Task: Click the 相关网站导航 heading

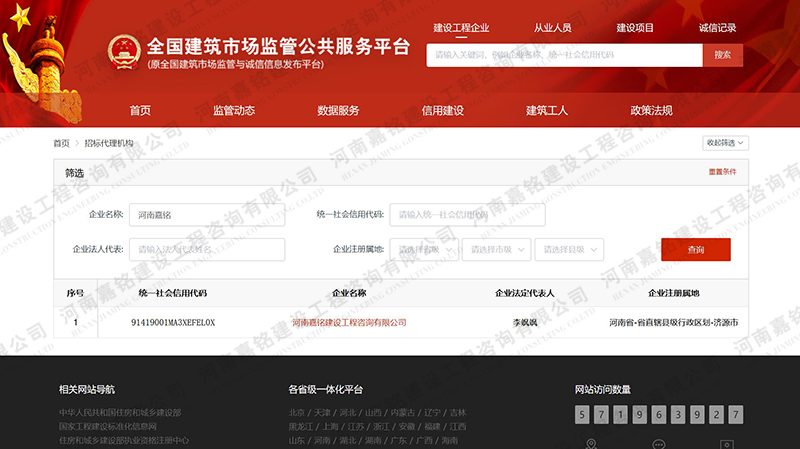Action: click(x=87, y=390)
